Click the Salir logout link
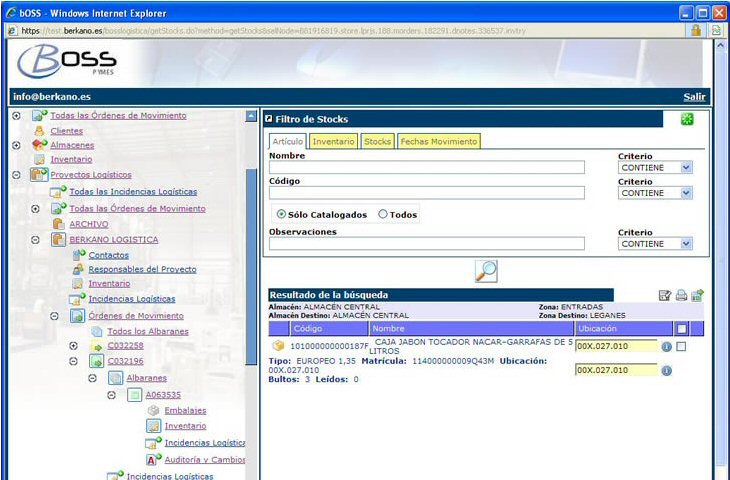The height and width of the screenshot is (480, 730). pyautogui.click(x=694, y=97)
